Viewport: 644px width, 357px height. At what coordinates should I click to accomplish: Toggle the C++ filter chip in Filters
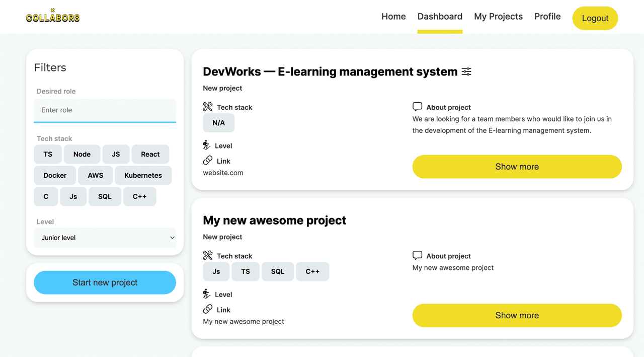click(140, 196)
